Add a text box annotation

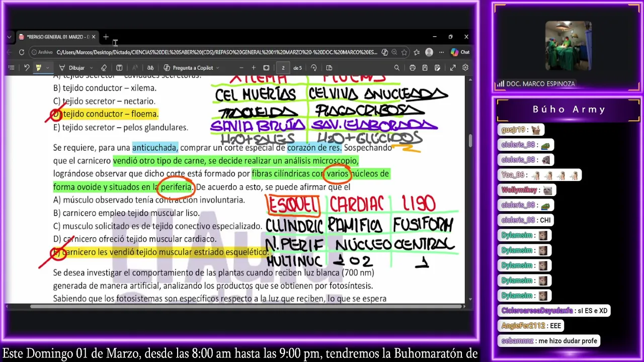[119, 68]
